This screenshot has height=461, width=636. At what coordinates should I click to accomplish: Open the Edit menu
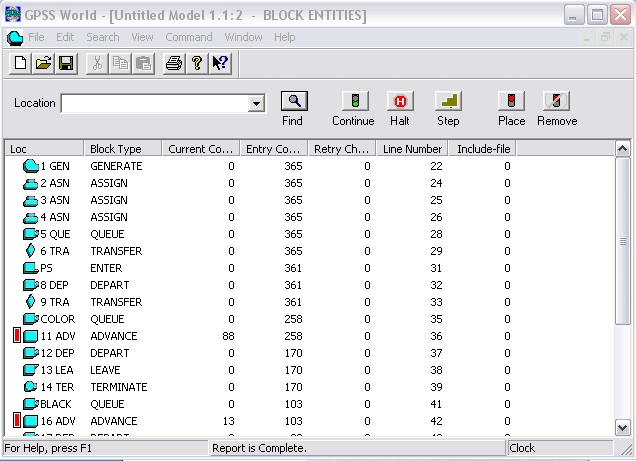tap(65, 37)
